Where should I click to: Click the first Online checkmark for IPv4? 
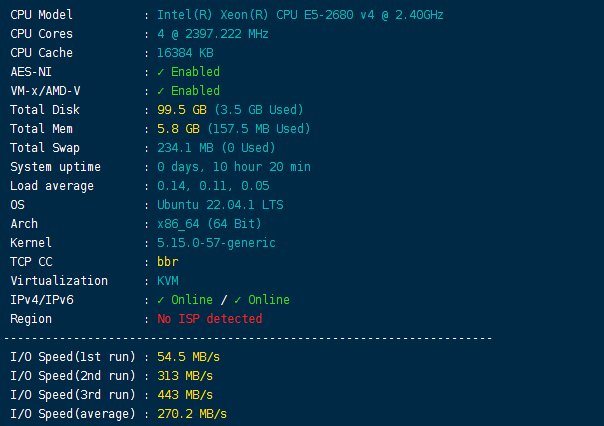pyautogui.click(x=161, y=300)
